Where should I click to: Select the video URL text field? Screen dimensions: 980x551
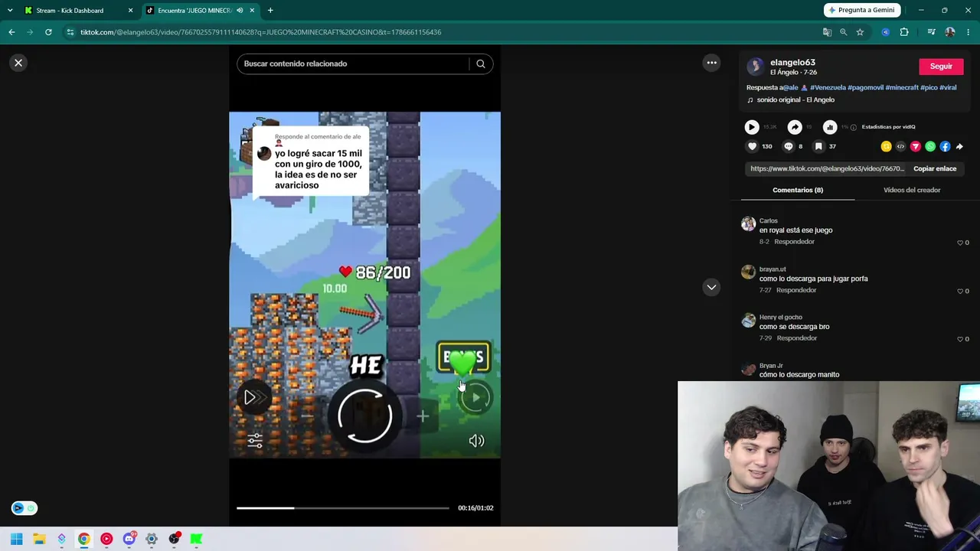827,169
